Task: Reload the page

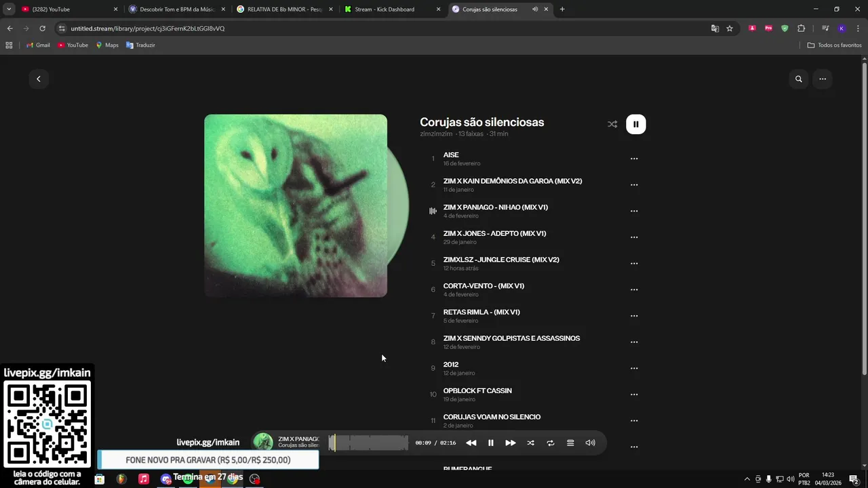Action: click(x=42, y=28)
